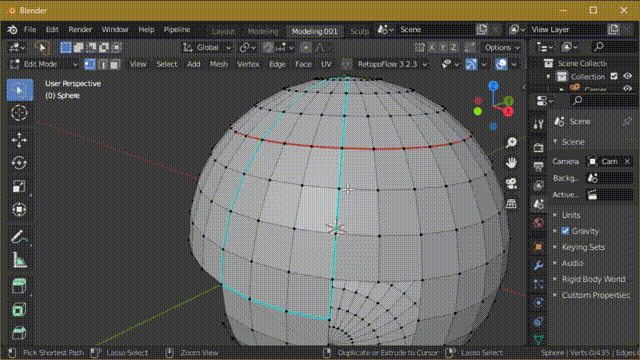Open the Object properties tab

click(538, 247)
